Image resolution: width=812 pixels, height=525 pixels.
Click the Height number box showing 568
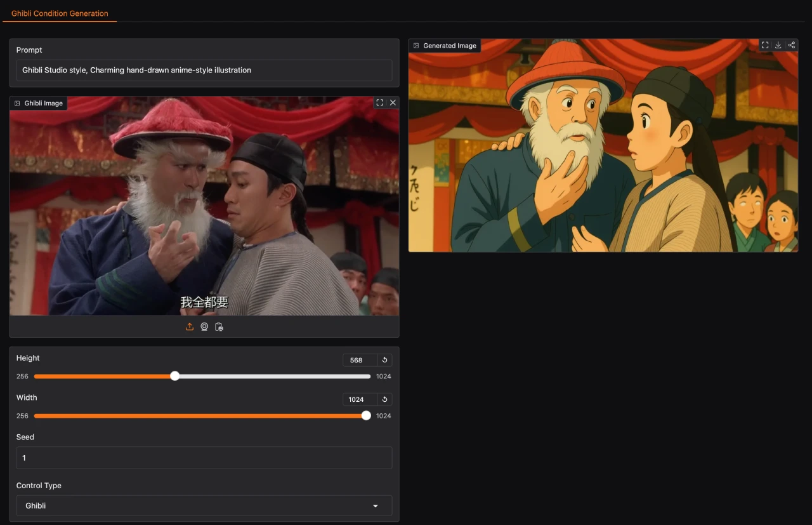click(x=359, y=360)
